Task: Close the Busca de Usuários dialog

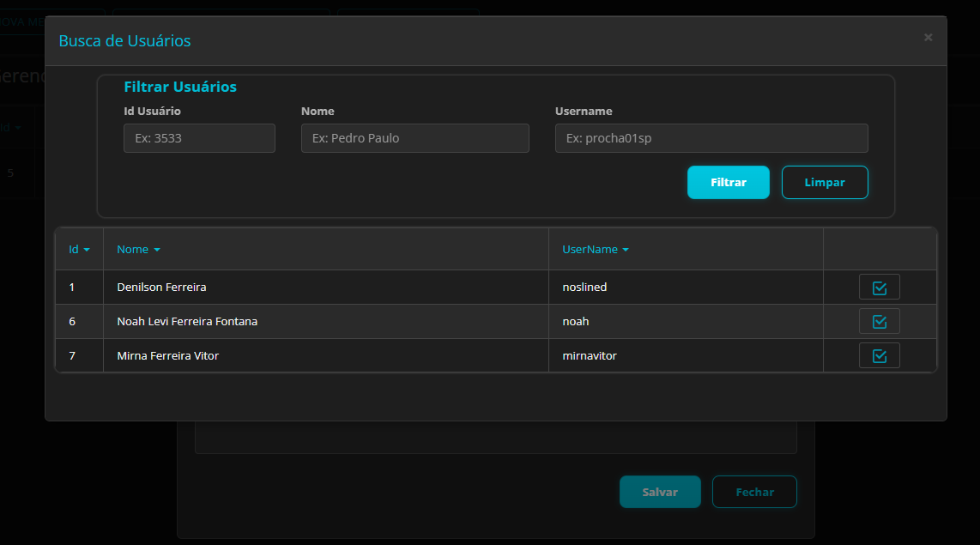Action: 928,38
